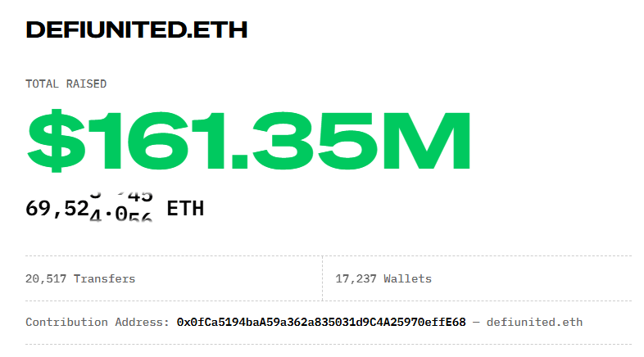Click the ETH unit label

[x=184, y=208]
